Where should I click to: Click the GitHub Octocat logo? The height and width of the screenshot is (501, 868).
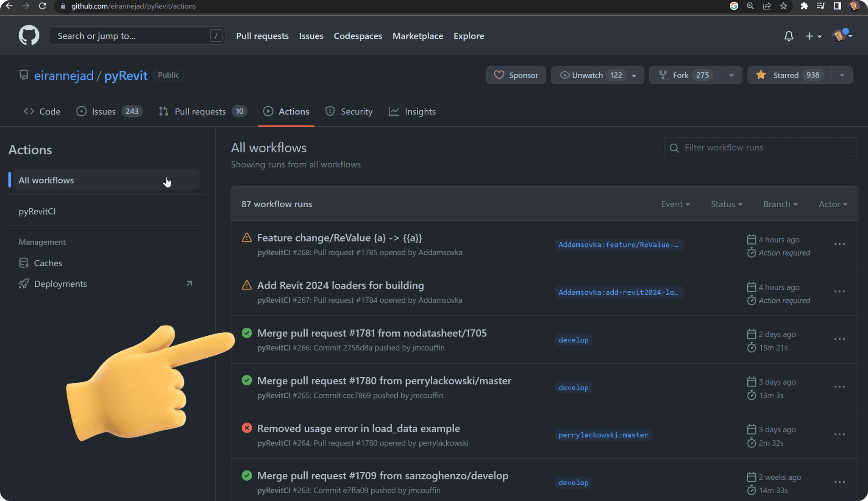pos(29,36)
